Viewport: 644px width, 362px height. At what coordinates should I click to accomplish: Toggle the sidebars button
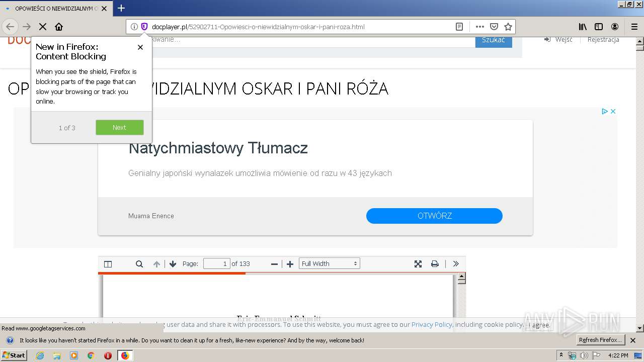[x=599, y=27]
